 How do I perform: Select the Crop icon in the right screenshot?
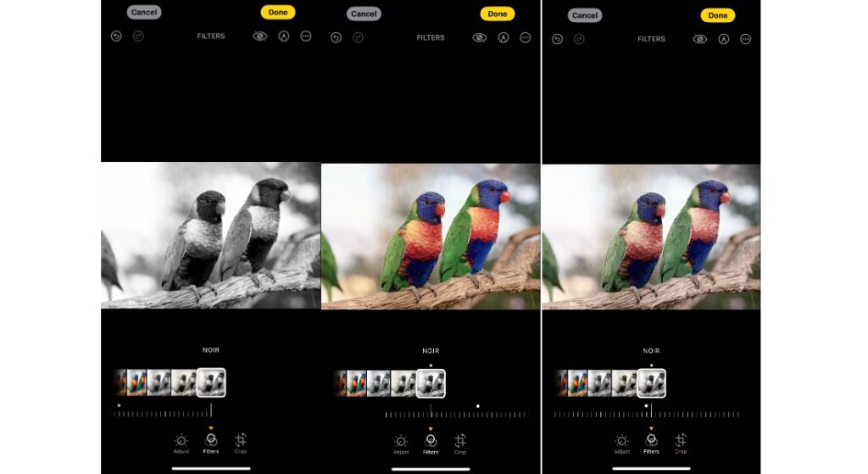click(x=681, y=443)
